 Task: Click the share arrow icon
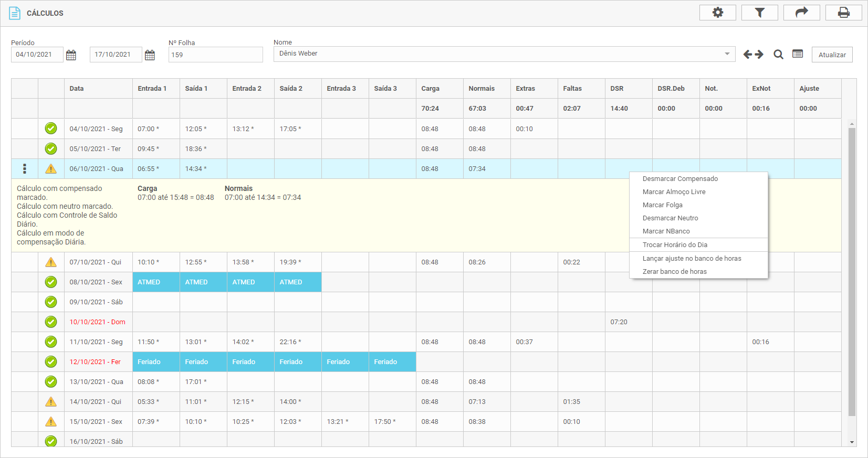pos(801,13)
